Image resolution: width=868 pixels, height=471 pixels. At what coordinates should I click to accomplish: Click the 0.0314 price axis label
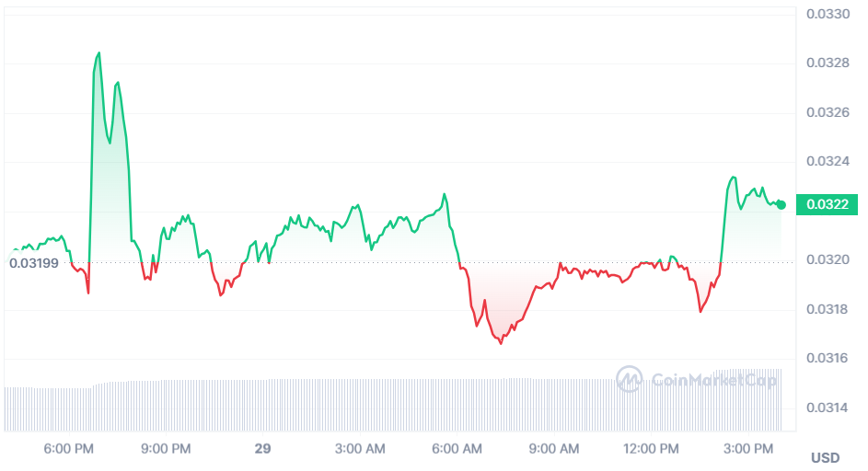tap(827, 408)
